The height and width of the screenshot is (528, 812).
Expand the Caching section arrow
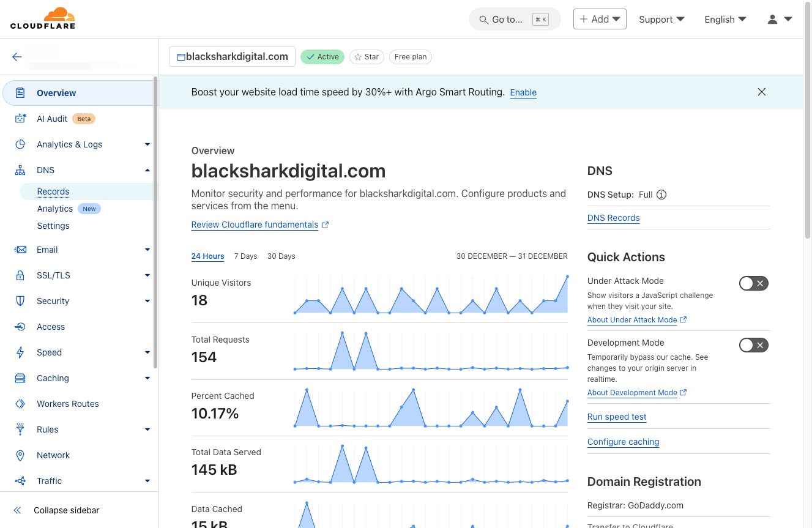tap(147, 378)
